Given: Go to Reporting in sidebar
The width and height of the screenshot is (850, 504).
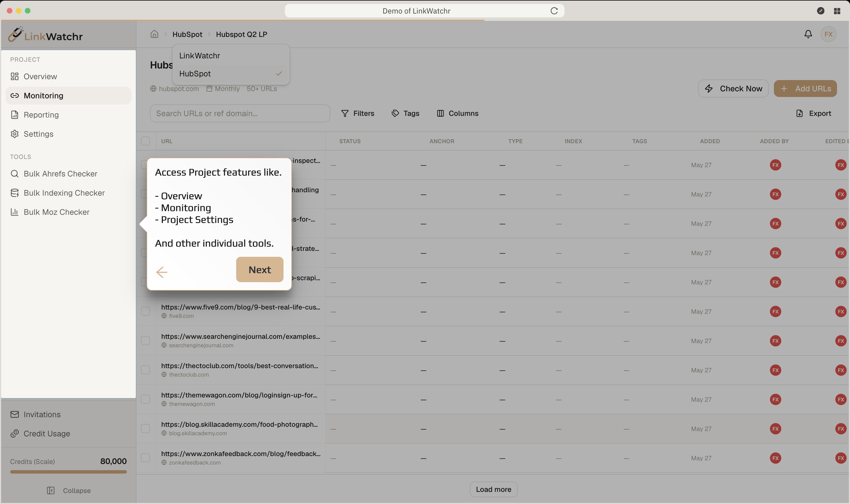Looking at the screenshot, I should (x=68, y=115).
